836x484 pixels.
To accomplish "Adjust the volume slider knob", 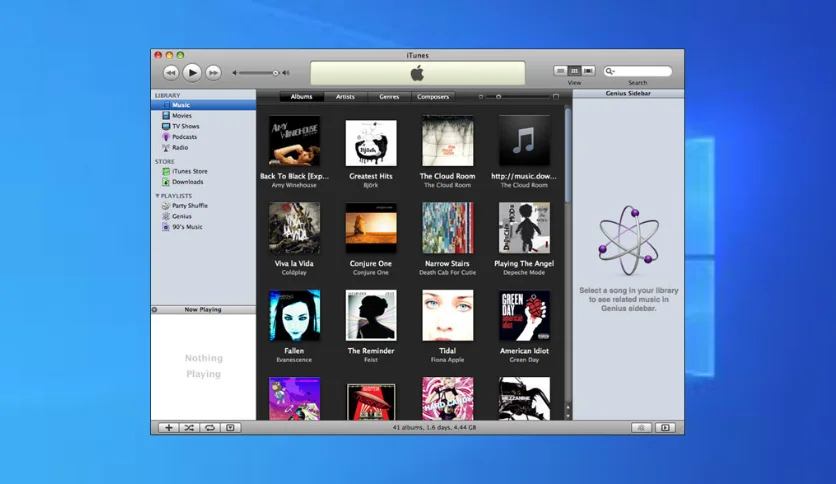I will [x=275, y=73].
